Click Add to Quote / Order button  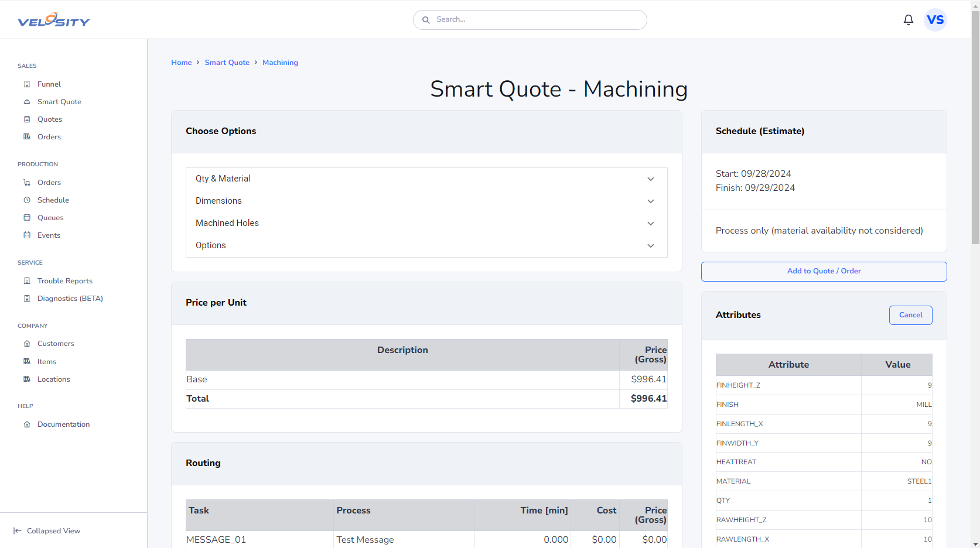(x=824, y=271)
